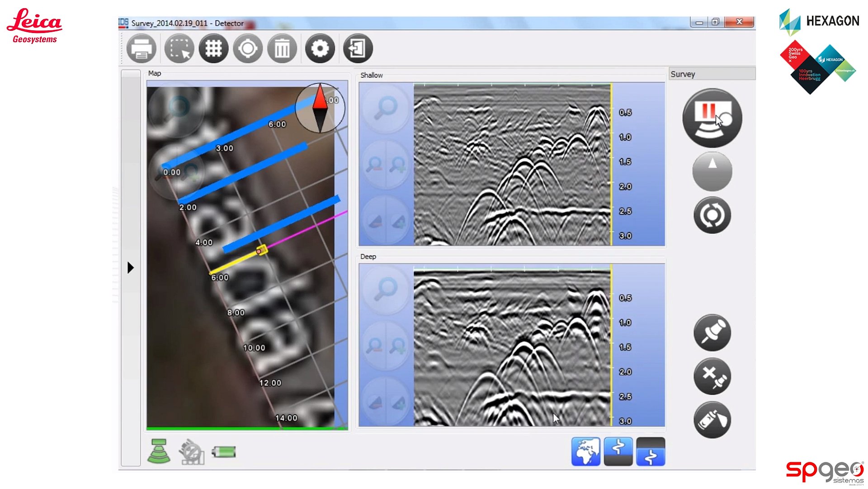Toggle the lower radargram view button

(651, 451)
